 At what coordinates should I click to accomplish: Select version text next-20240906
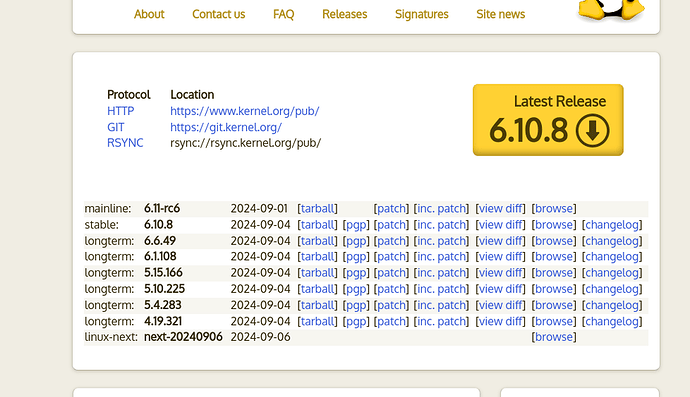point(183,337)
